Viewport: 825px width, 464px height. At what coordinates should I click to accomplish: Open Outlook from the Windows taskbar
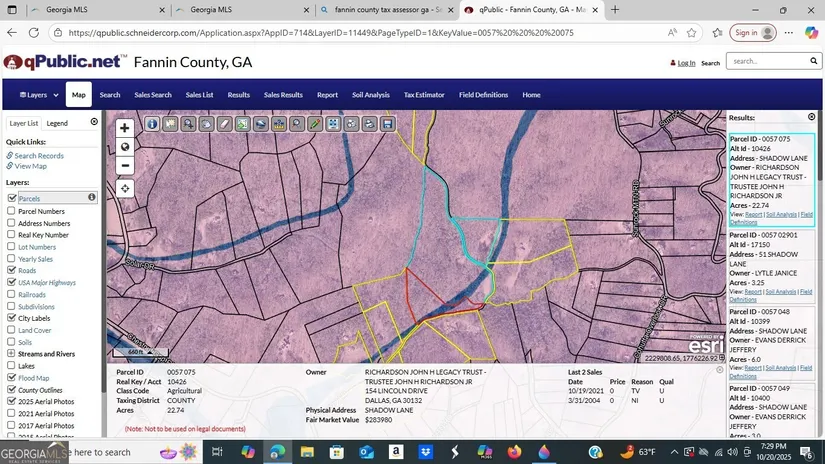366,453
